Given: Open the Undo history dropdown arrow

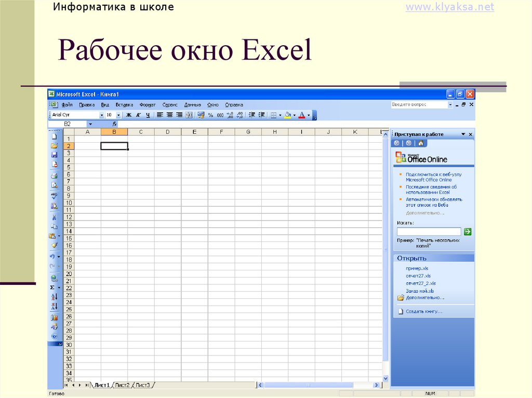Looking at the screenshot, I should click(x=59, y=257).
